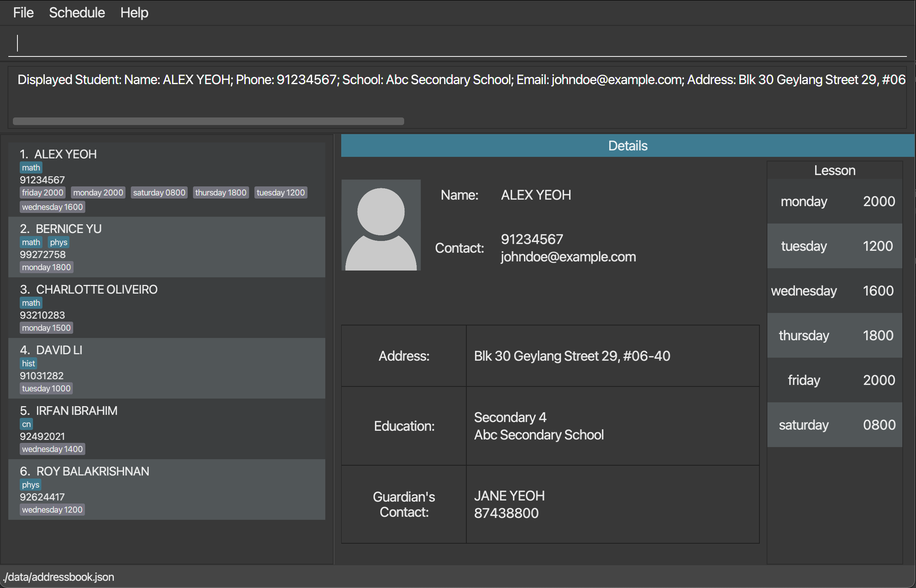Click the monday 2000 lesson tag
The height and width of the screenshot is (588, 916).
(98, 192)
